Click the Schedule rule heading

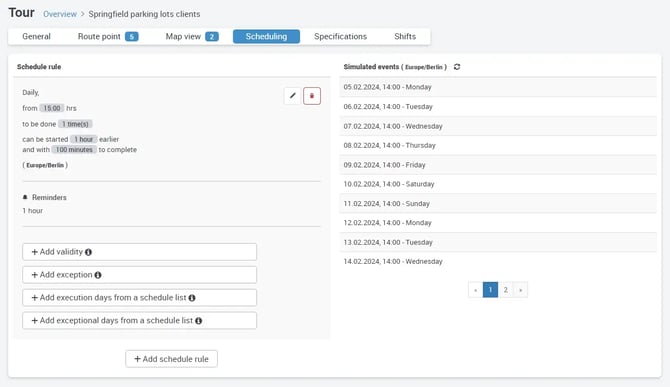pyautogui.click(x=39, y=67)
